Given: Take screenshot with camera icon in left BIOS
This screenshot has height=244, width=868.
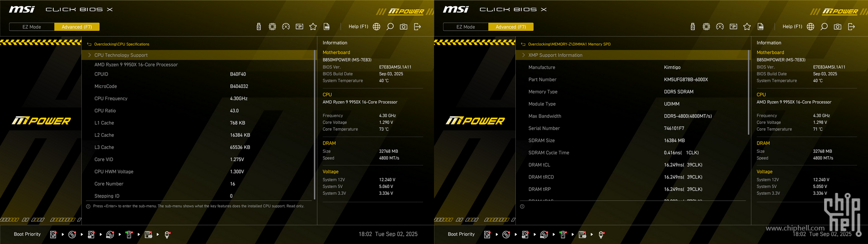Looking at the screenshot, I should [x=404, y=27].
